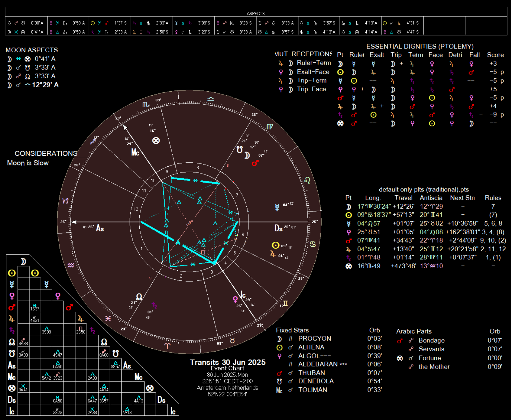Screen dimensions: 511x420
Task: Click the As label inside the chart wheel
Action: (100, 228)
